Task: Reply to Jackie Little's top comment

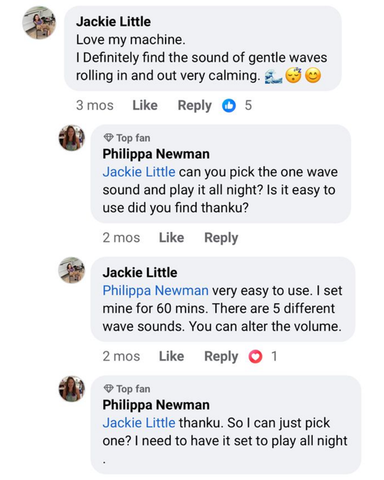Action: tap(195, 106)
